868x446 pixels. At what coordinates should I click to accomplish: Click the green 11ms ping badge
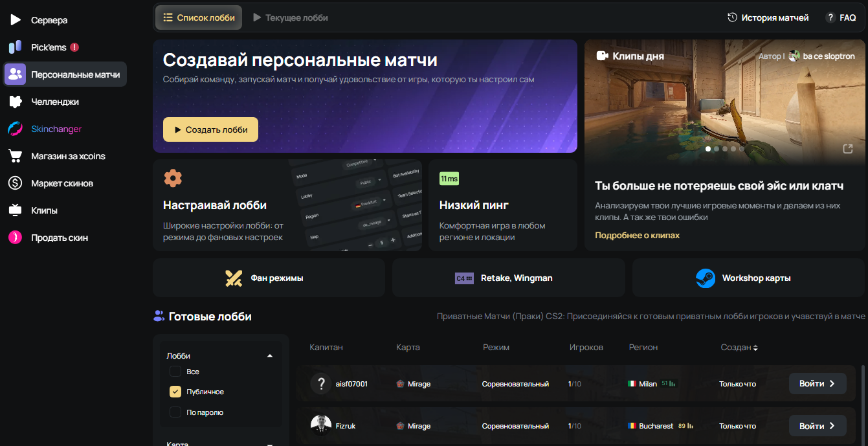(x=449, y=179)
